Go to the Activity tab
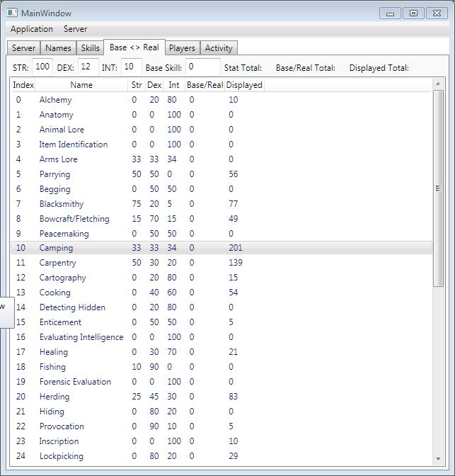The image size is (455, 476). (x=219, y=48)
